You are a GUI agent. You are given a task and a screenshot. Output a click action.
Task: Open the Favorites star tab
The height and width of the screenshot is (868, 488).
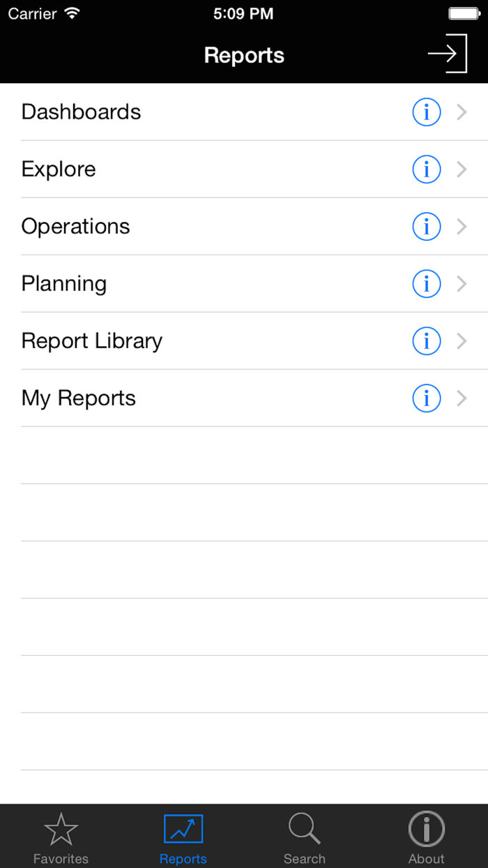point(61,837)
